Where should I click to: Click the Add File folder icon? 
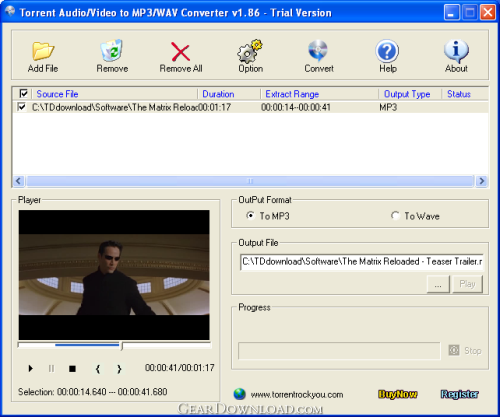point(43,51)
